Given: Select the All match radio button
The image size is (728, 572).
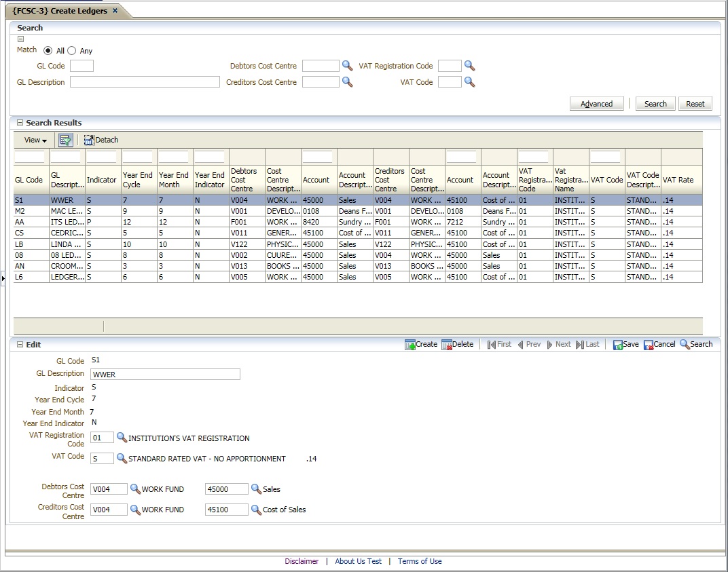Looking at the screenshot, I should coord(48,51).
